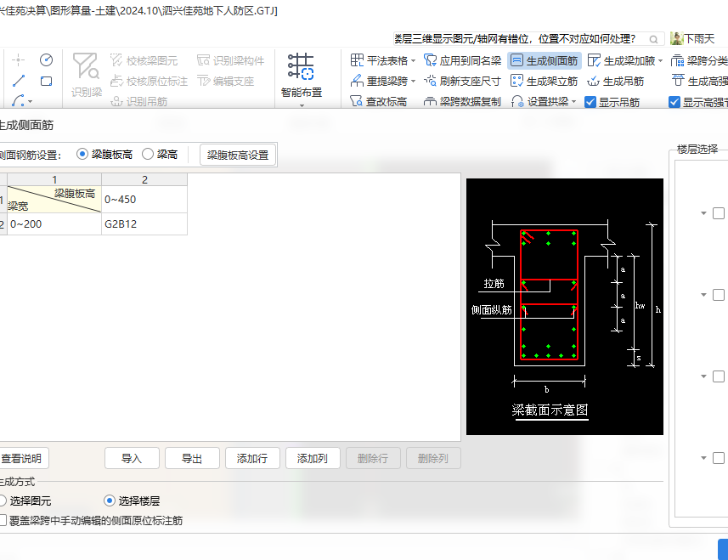Click 校核梁图元 tool
This screenshot has width=728, height=560.
(144, 60)
